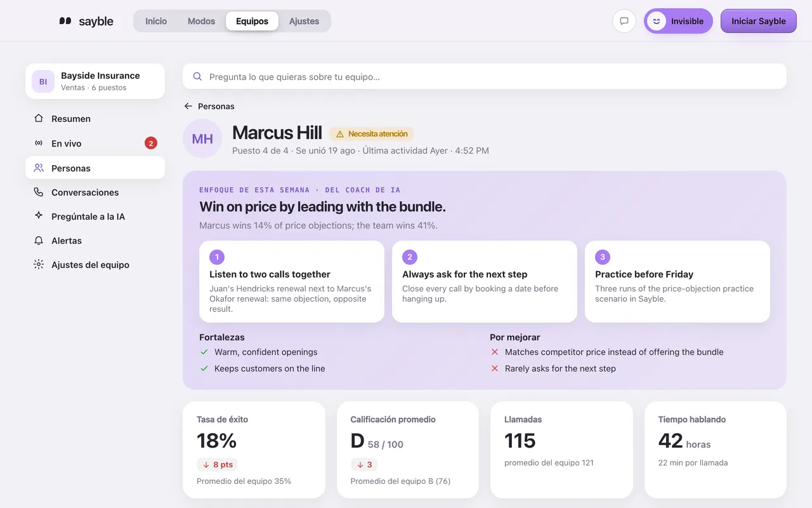Click the Necesita atención status badge

point(371,134)
